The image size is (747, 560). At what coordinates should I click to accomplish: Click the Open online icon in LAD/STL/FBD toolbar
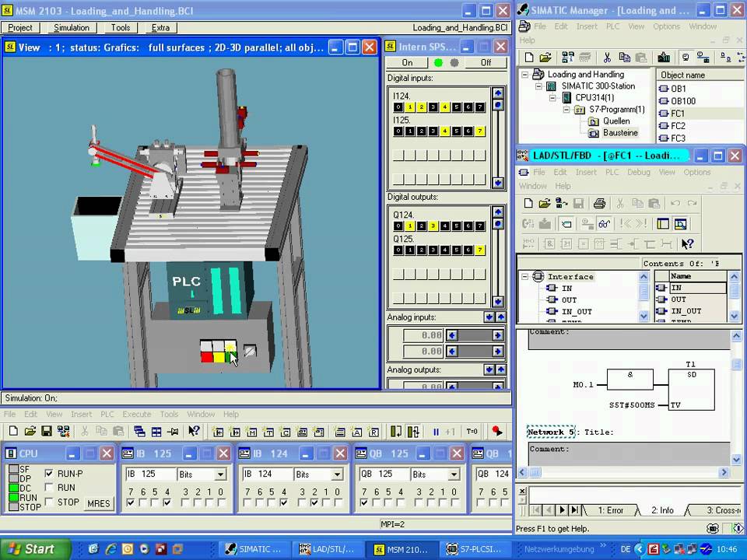[x=562, y=204]
